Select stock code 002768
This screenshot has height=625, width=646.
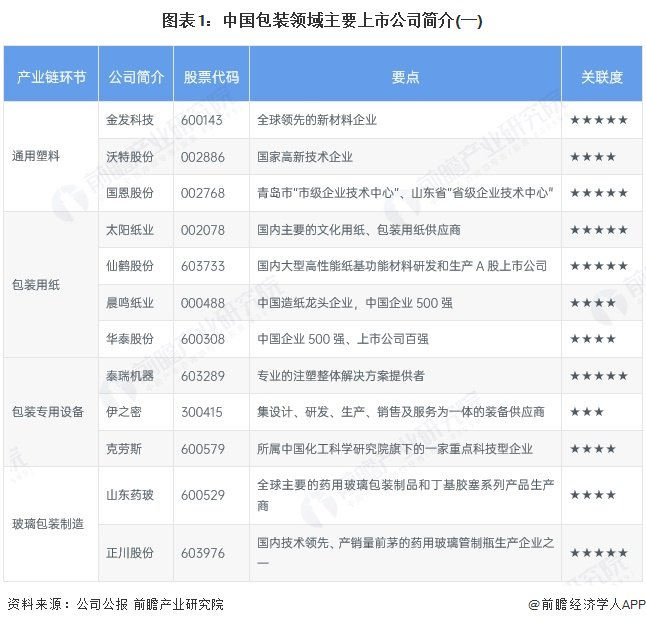[x=203, y=193]
